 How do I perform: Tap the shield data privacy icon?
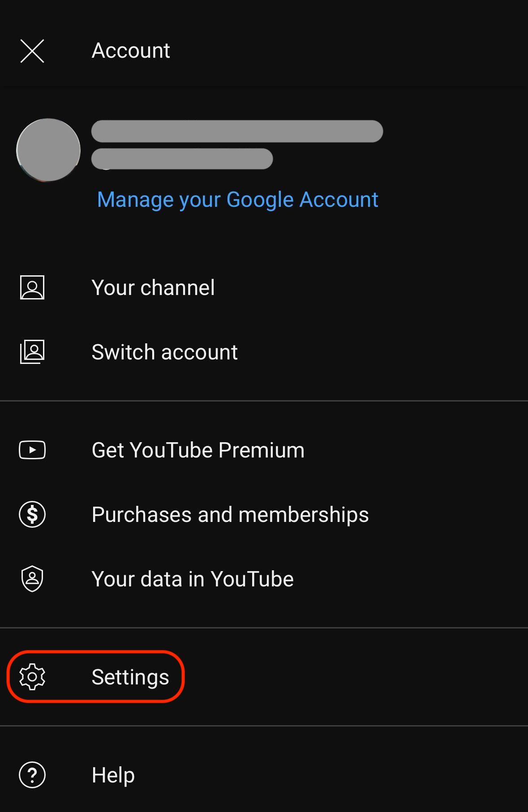pos(32,579)
